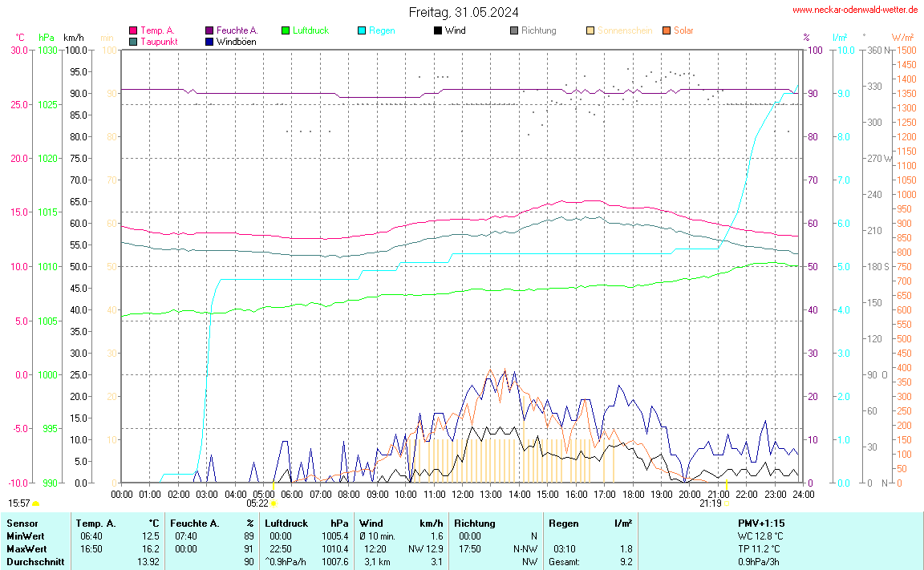The width and height of the screenshot is (924, 570).
Task: Click the cyan Regen legend swatch
Action: coord(362,30)
